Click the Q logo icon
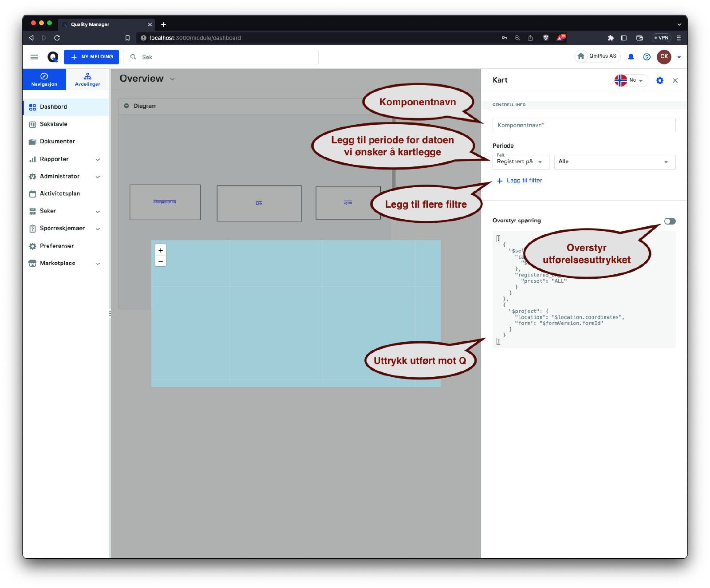Image resolution: width=710 pixels, height=588 pixels. click(x=53, y=57)
